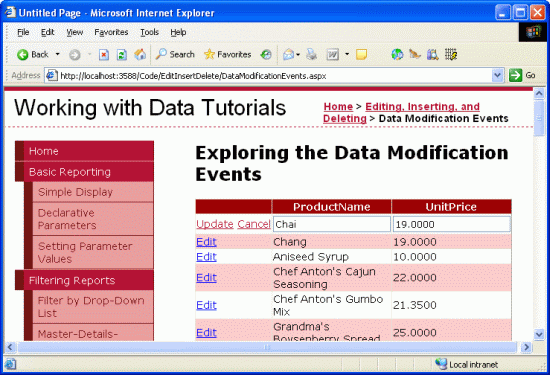This screenshot has width=550, height=375.
Task: Click the Internet Explorer title bar icon
Action: pyautogui.click(x=10, y=12)
